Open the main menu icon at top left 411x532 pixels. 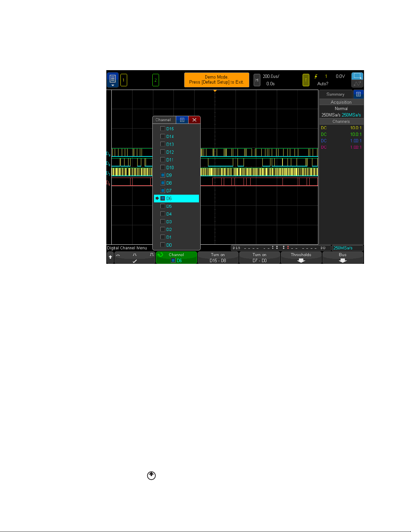pyautogui.click(x=113, y=80)
